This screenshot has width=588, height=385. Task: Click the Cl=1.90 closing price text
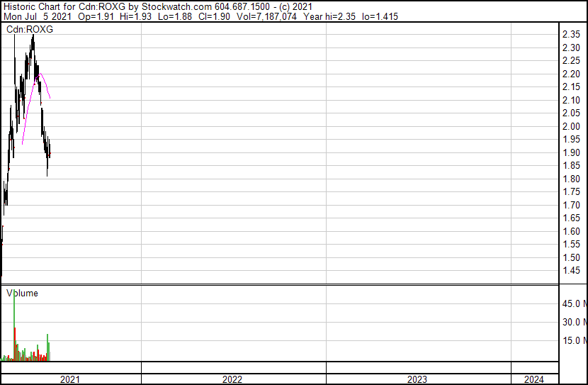click(214, 16)
